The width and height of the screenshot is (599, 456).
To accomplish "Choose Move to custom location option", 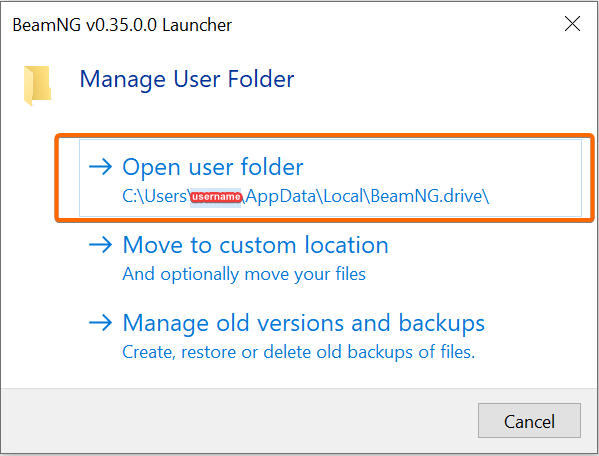I will [256, 245].
